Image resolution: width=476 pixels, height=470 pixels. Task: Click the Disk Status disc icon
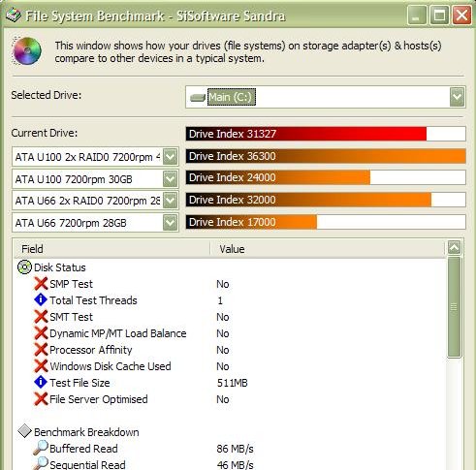tap(24, 267)
